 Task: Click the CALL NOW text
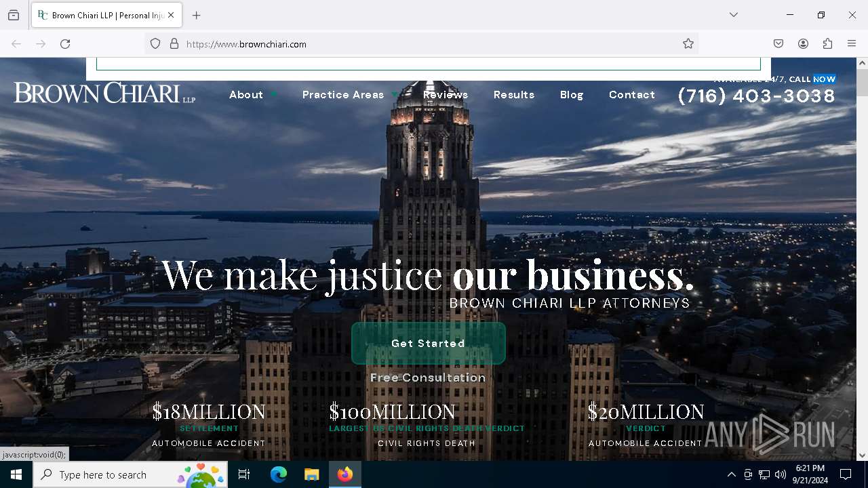(812, 79)
